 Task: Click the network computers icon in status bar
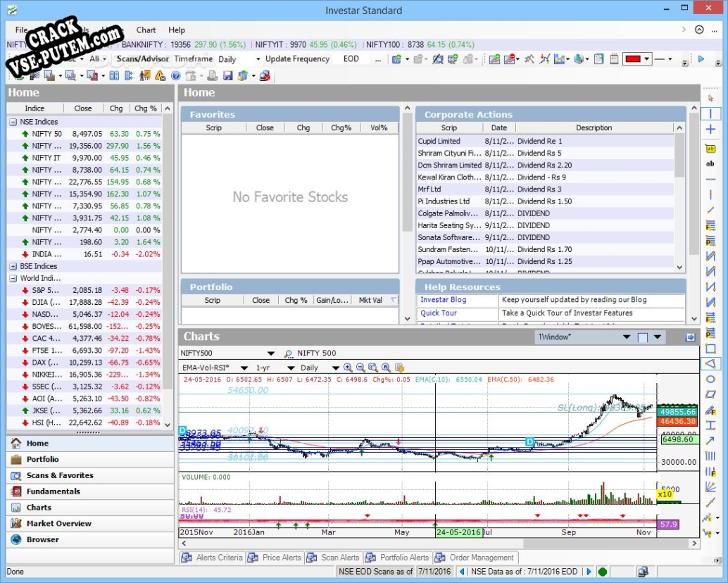(x=643, y=572)
